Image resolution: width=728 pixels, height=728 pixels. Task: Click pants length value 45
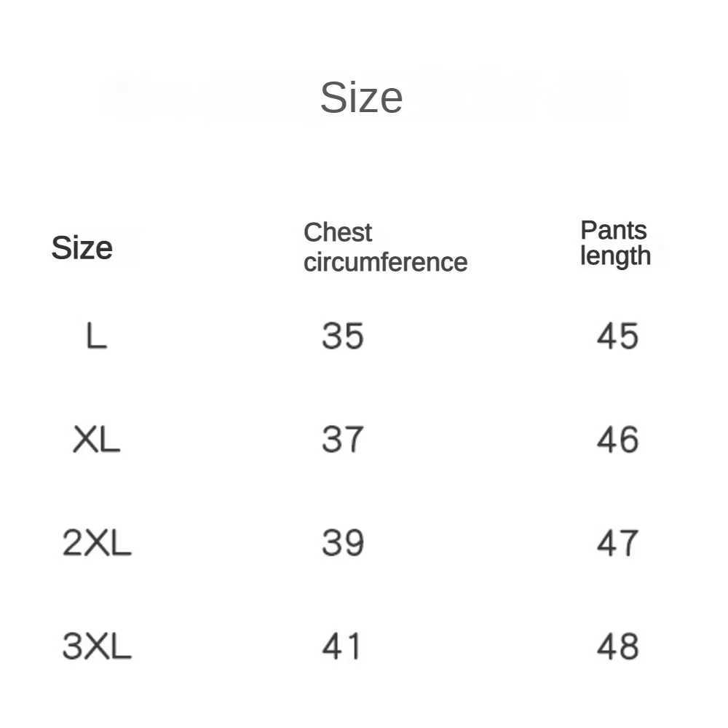[617, 336]
